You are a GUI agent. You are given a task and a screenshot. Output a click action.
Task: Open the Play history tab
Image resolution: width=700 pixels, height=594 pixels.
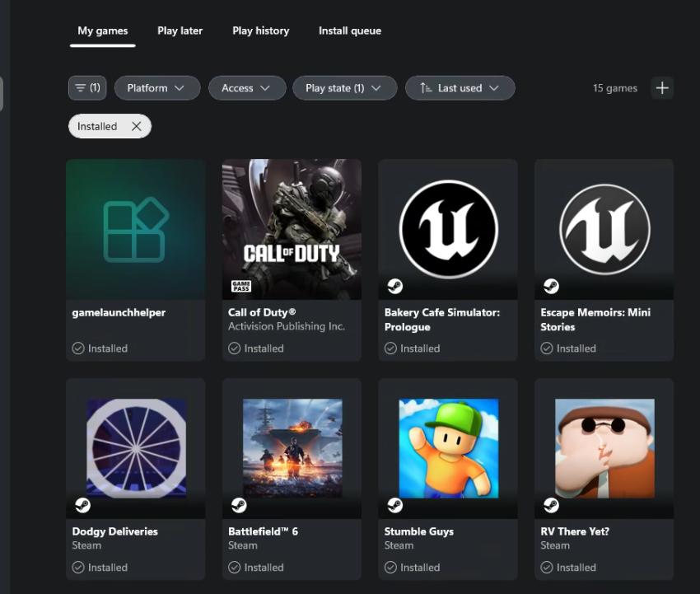261,30
